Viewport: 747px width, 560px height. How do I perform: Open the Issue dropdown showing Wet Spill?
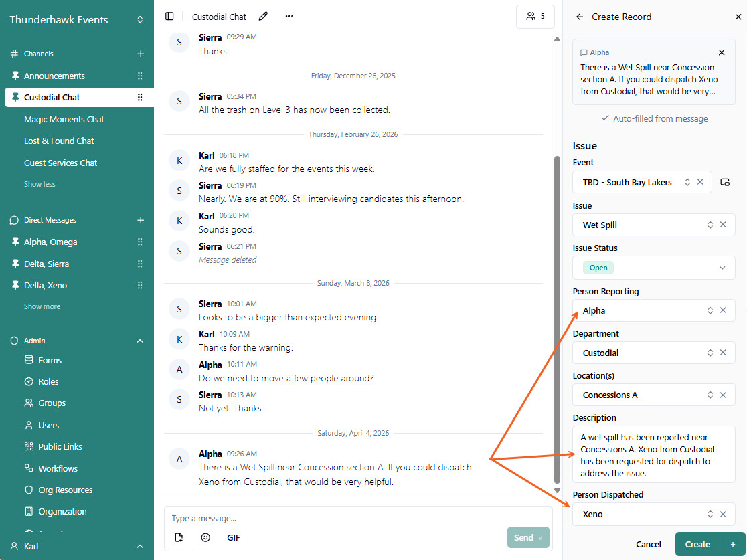point(653,225)
